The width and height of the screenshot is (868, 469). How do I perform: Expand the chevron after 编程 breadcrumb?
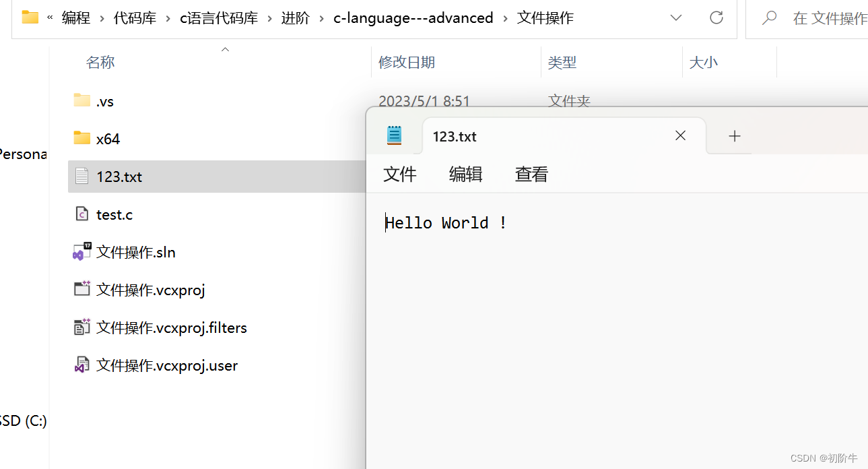[x=101, y=18]
